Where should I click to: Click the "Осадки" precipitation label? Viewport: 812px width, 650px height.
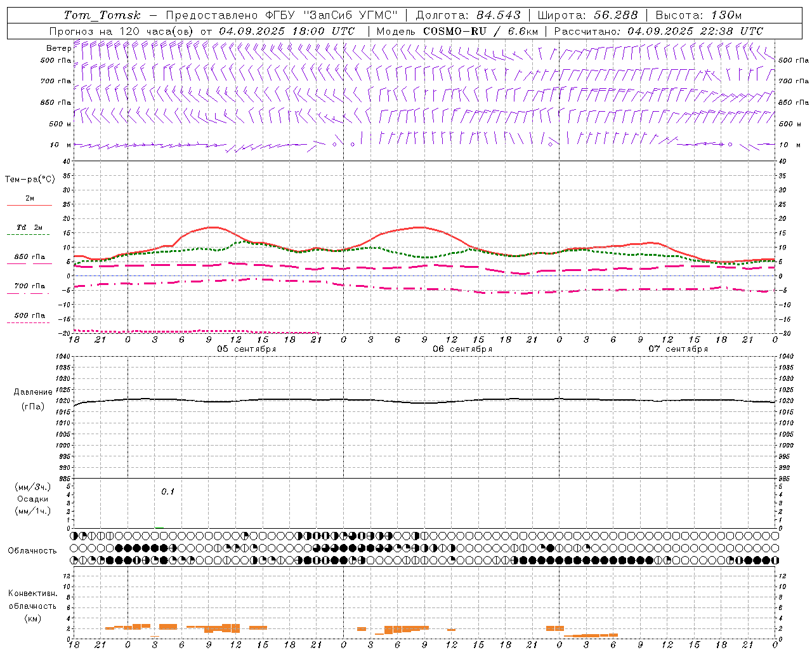[x=32, y=499]
